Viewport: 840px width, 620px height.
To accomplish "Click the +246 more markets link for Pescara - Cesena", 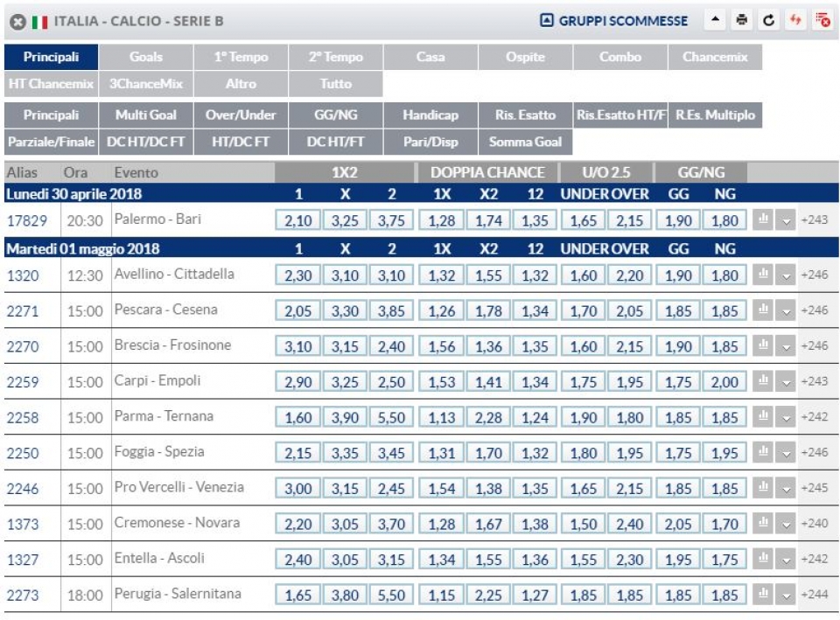I will coord(815,310).
